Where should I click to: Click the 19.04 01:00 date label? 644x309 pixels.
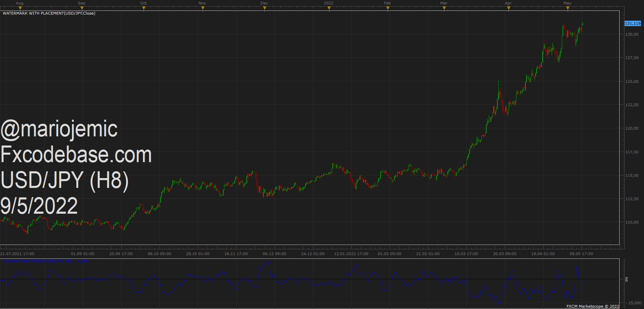543,254
